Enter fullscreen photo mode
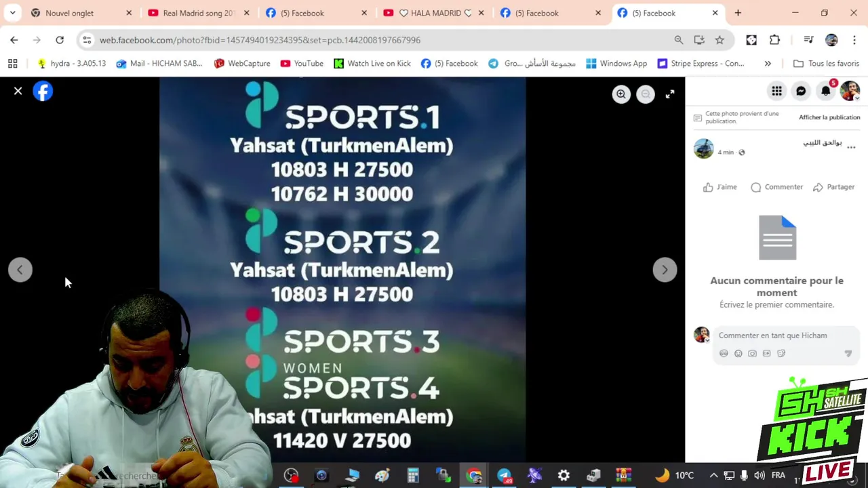Viewport: 868px width, 488px height. 670,94
